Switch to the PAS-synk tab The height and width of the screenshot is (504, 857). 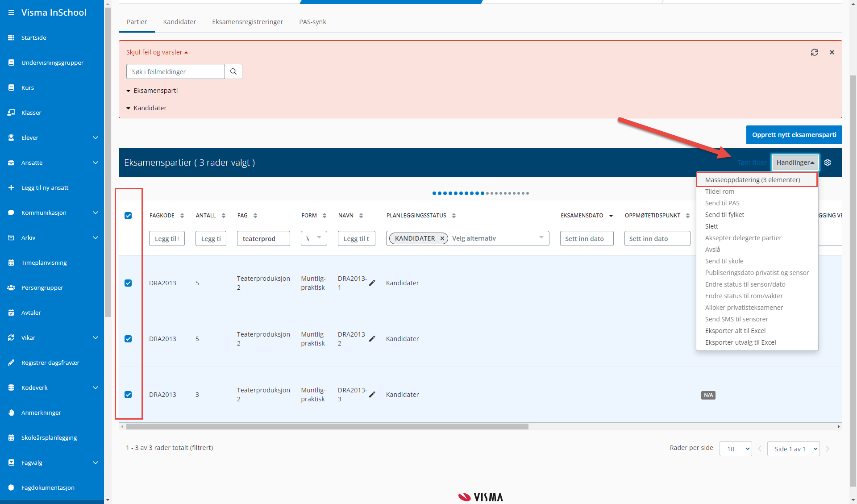click(312, 22)
